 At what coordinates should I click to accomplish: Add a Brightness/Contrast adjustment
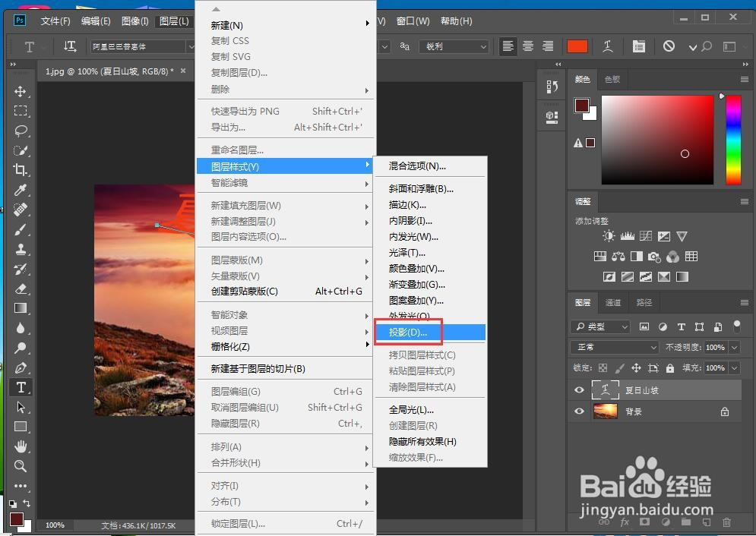point(609,236)
